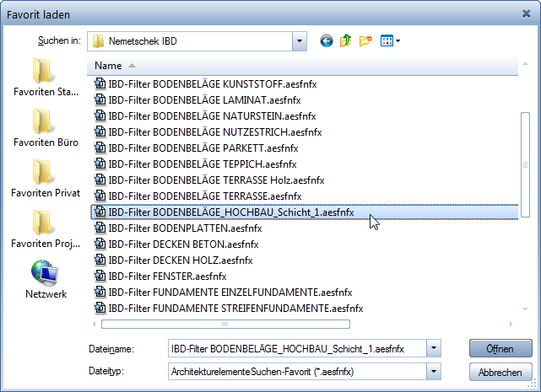The height and width of the screenshot is (392, 541).
Task: Click the horizontal scrollbar thumb
Action: click(225, 324)
